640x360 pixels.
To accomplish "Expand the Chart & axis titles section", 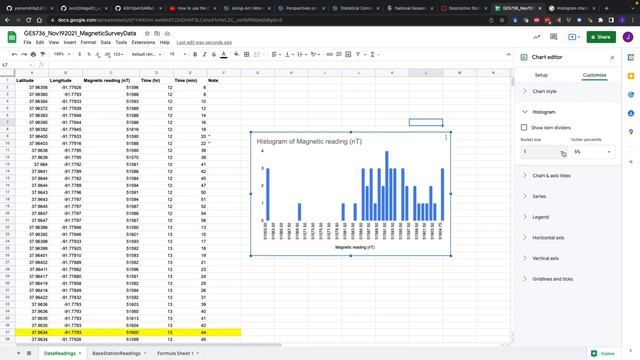I will [x=568, y=176].
